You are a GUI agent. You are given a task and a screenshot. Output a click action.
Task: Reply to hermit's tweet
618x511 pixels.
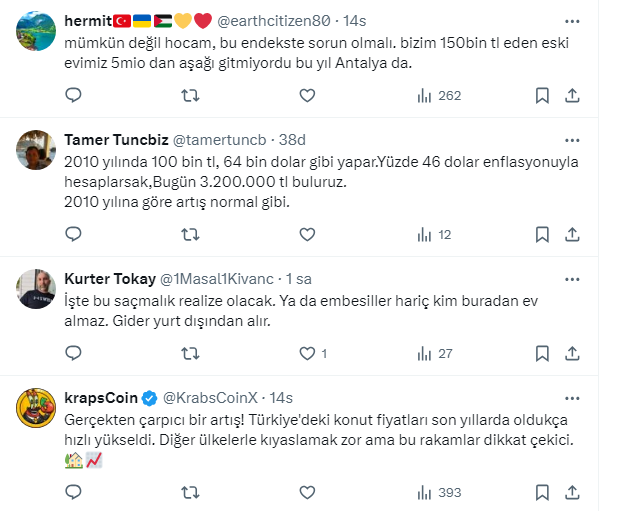[73, 96]
